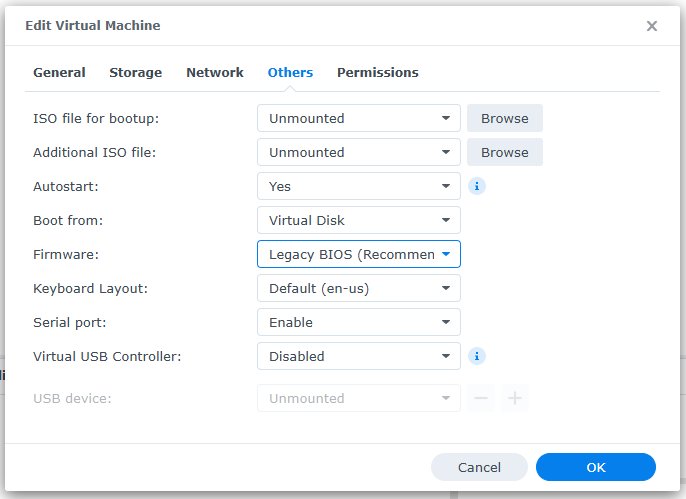Select the Permissions tab
This screenshot has width=686, height=499.
point(378,72)
